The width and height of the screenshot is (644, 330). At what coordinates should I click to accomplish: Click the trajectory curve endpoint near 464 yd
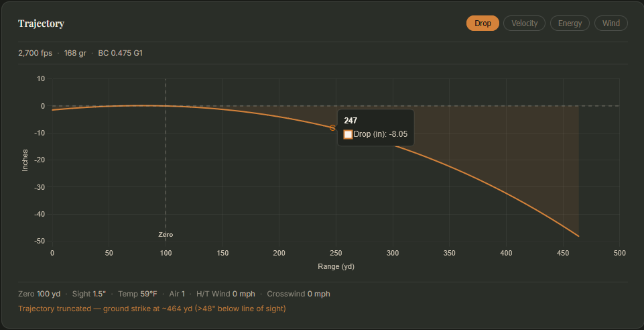click(x=578, y=236)
